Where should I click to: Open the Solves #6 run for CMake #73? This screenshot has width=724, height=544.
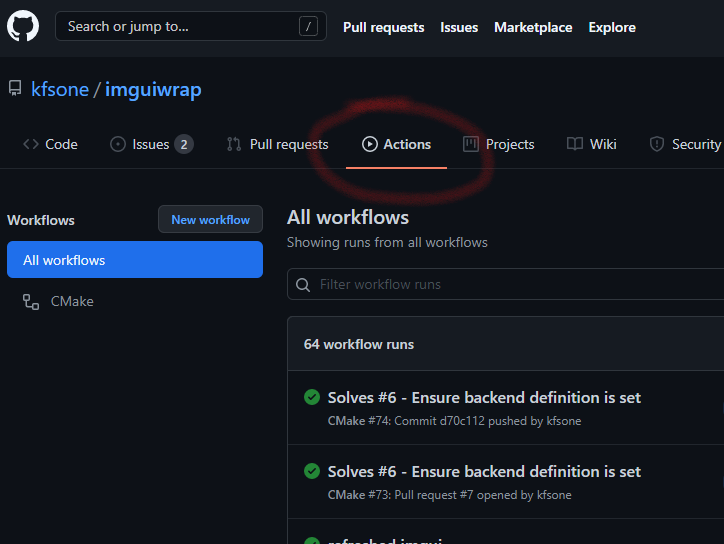[484, 471]
